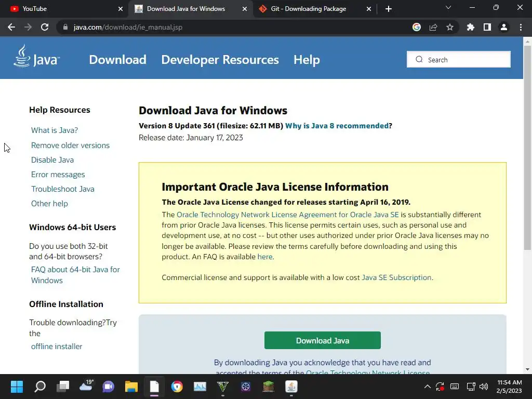
Task: Select the Download Java for Windows tab
Action: tap(191, 9)
